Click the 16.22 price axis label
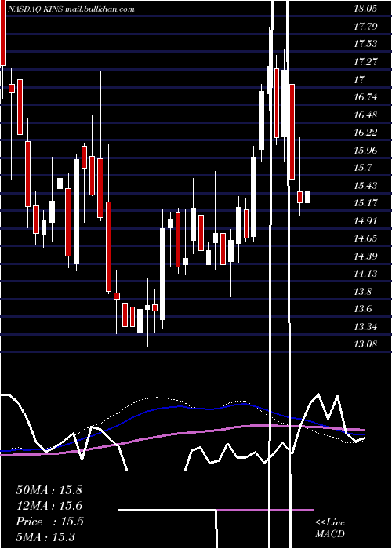The width and height of the screenshot is (392, 549). click(x=365, y=133)
